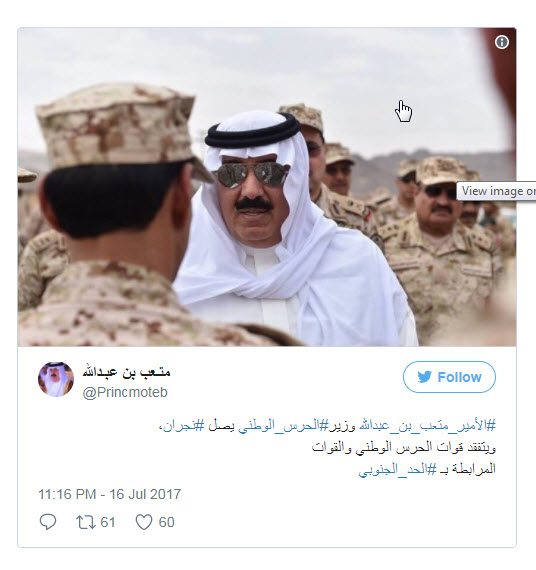Screen dimensions: 536x570
Task: Open the #نجران hashtag
Action: pyautogui.click(x=184, y=426)
